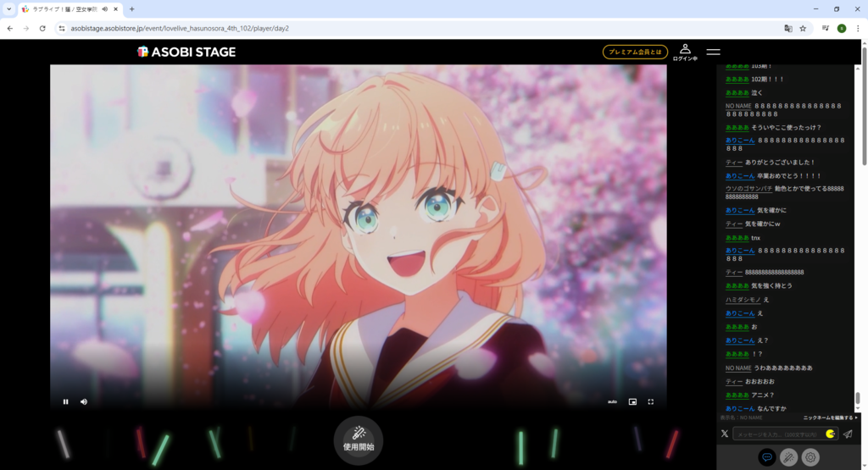This screenshot has width=868, height=470.
Task: Click username ハミダシモノ
Action: pyautogui.click(x=743, y=300)
